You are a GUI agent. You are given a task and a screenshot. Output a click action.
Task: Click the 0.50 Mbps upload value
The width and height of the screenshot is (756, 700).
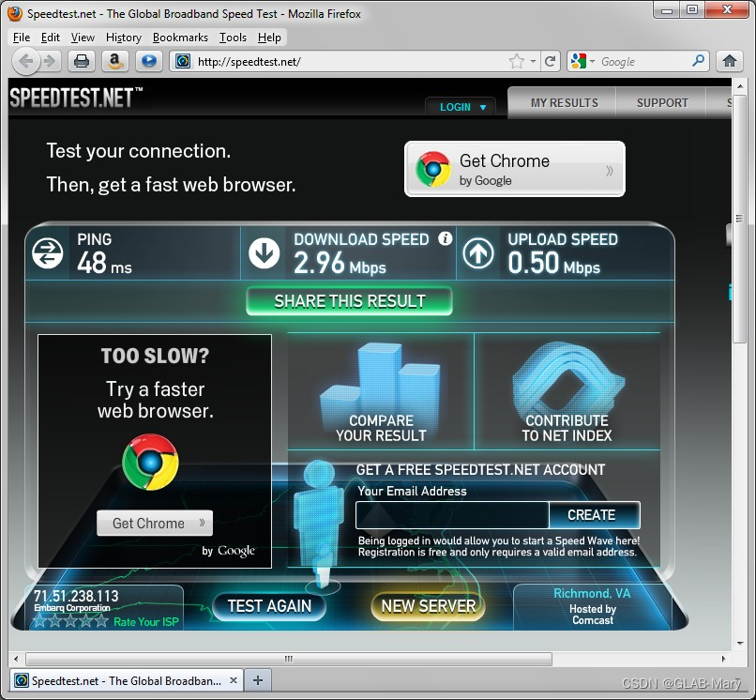(x=553, y=264)
